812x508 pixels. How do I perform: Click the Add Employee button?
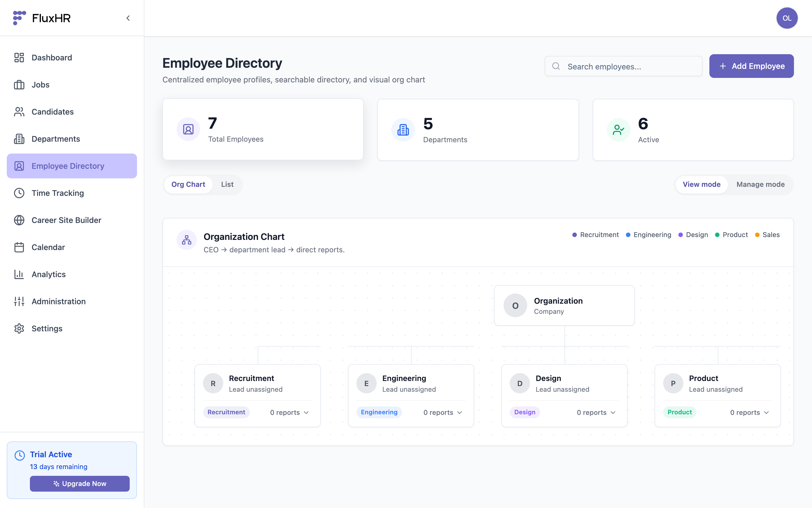click(751, 66)
